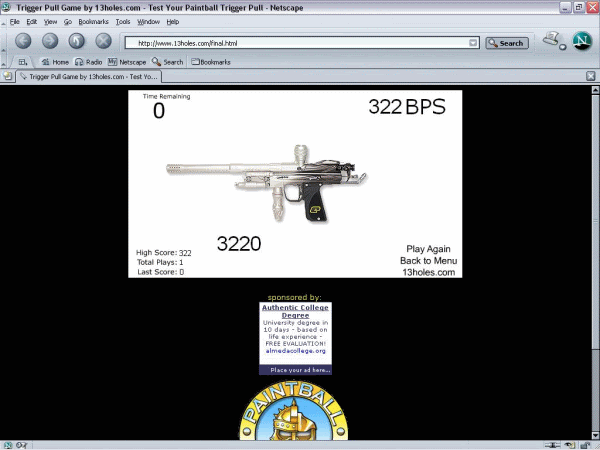This screenshot has height=450, width=600.
Task: Click the vertical scrollbar thumb
Action: point(595,221)
